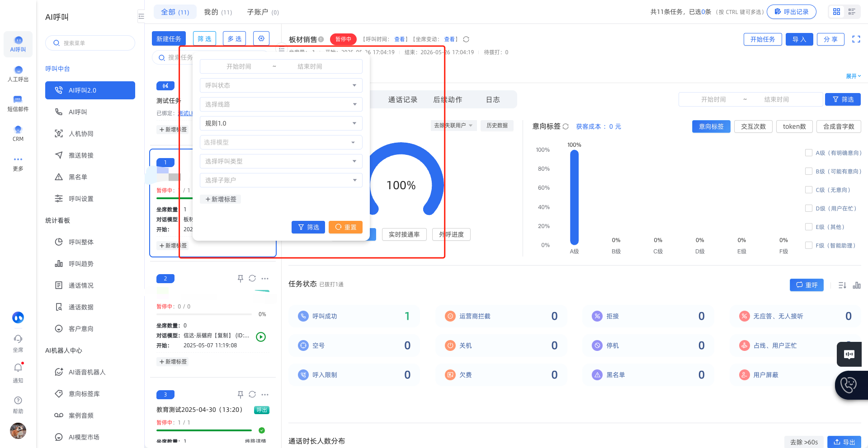Viewport: 868px width, 448px height.
Task: Click the orange 重置 button
Action: [x=346, y=227]
